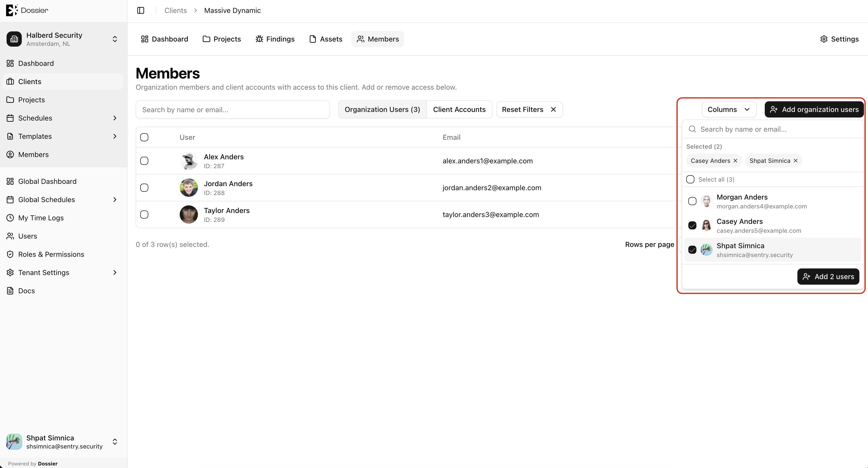
Task: Click the Dossier logo
Action: (x=27, y=10)
